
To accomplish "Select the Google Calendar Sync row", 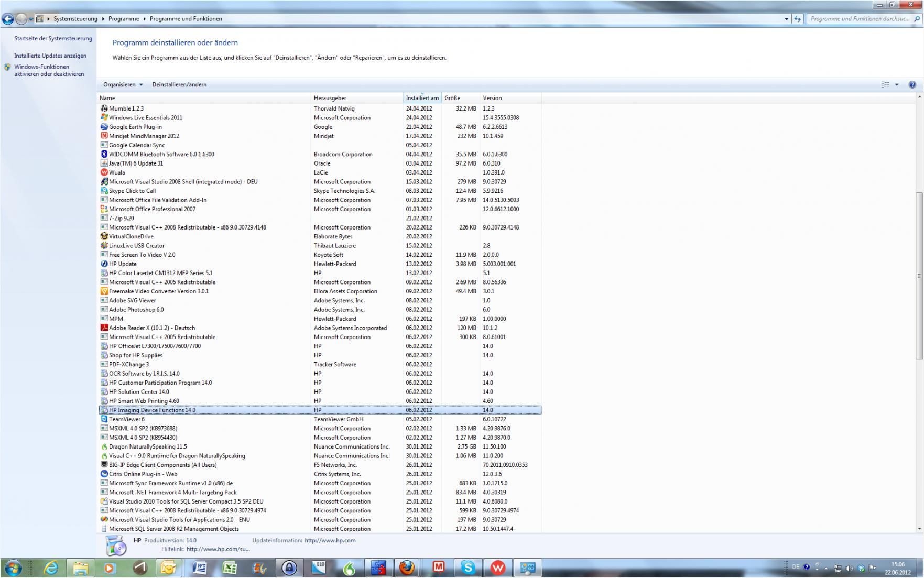I will 320,145.
